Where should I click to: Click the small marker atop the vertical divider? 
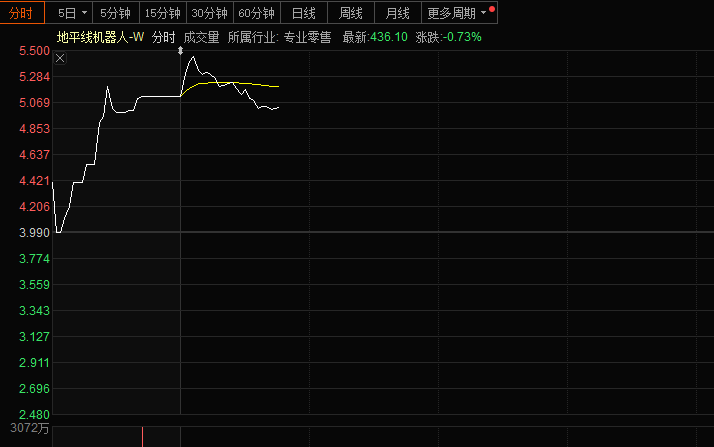(180, 49)
